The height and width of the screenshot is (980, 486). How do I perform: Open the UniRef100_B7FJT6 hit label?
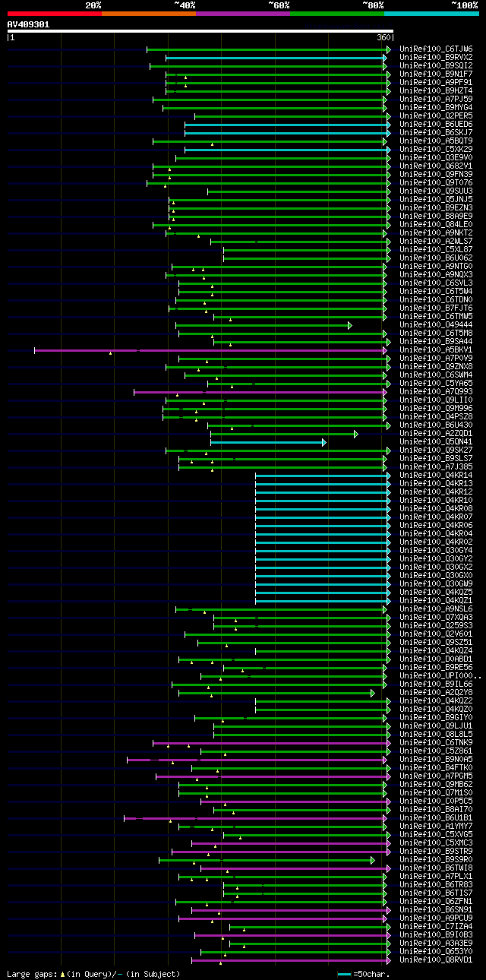435,308
